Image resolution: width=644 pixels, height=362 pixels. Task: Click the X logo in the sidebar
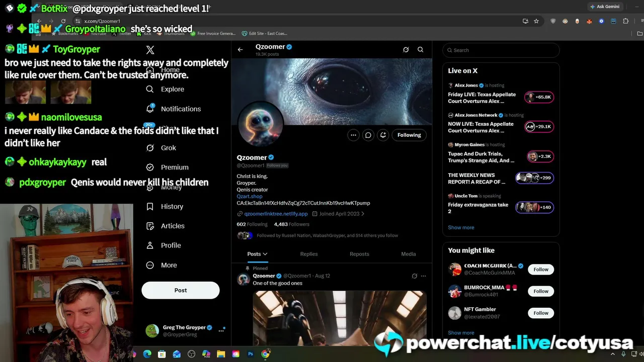[150, 50]
